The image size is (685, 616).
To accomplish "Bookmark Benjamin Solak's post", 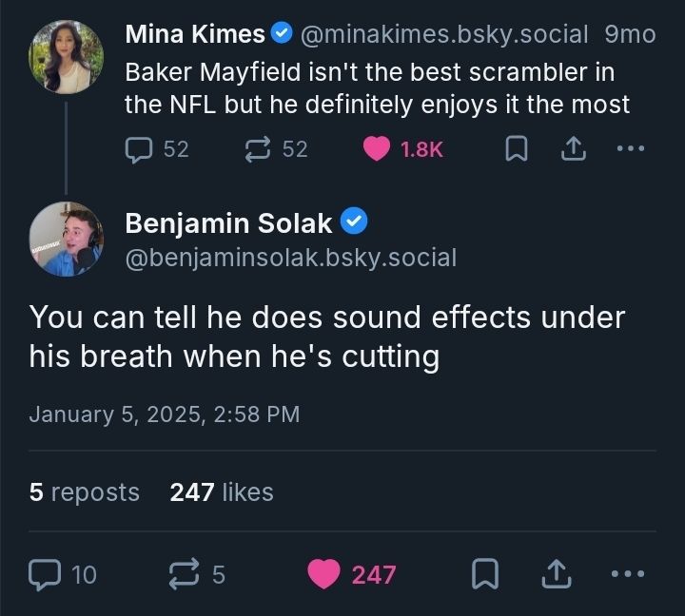I will click(487, 573).
